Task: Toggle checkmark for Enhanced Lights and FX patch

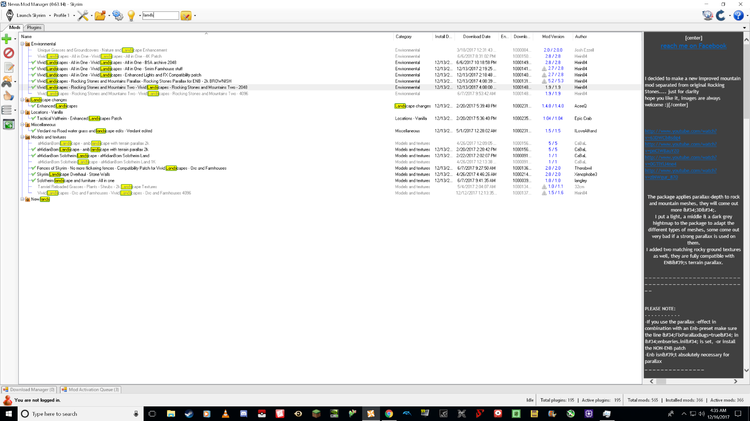Action: click(x=33, y=75)
